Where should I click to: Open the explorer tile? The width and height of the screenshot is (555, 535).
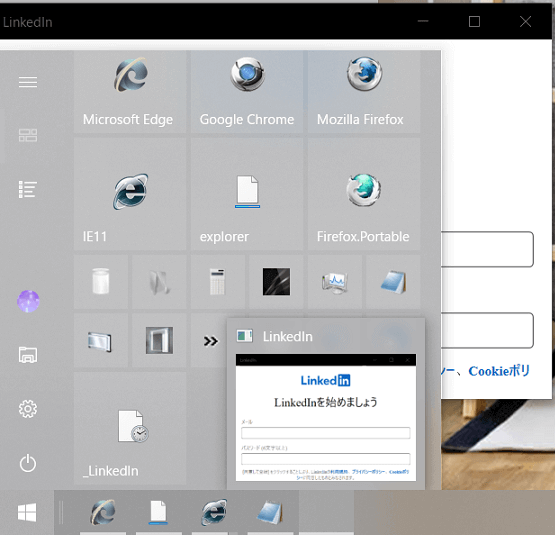tap(247, 194)
